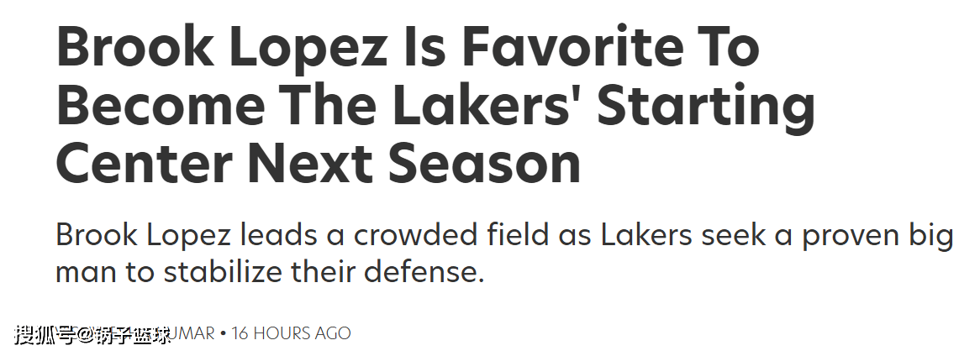Click the phrase proven big in summary
This screenshot has height=356, width=980.
point(877,237)
